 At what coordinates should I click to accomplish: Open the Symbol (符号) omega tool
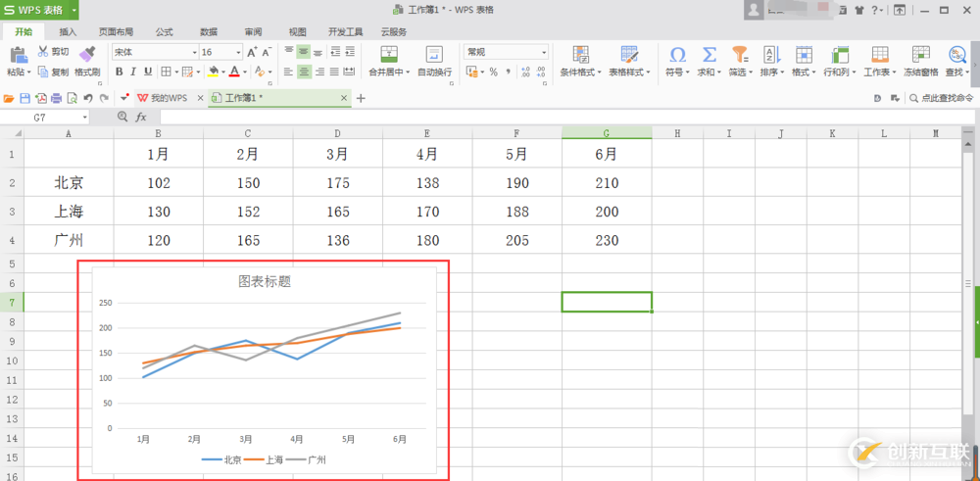tap(676, 55)
